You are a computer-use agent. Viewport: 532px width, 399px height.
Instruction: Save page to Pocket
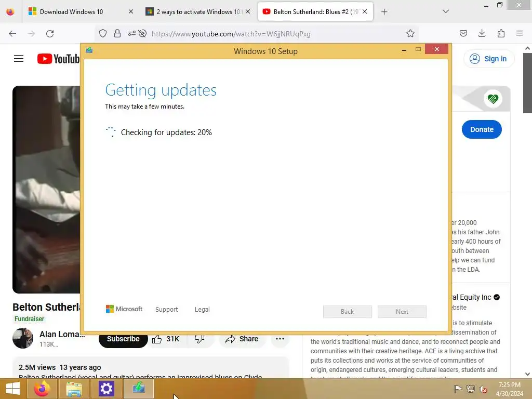tap(463, 33)
